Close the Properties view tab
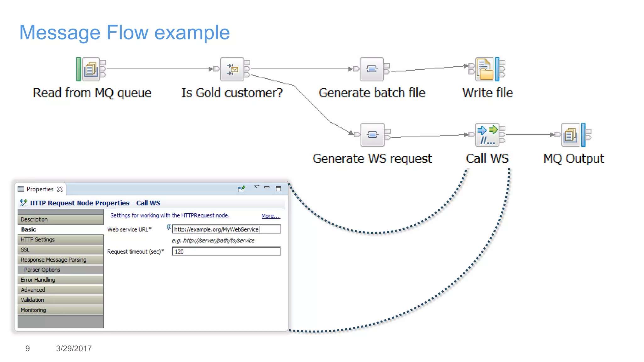The width and height of the screenshot is (644, 362). 60,189
